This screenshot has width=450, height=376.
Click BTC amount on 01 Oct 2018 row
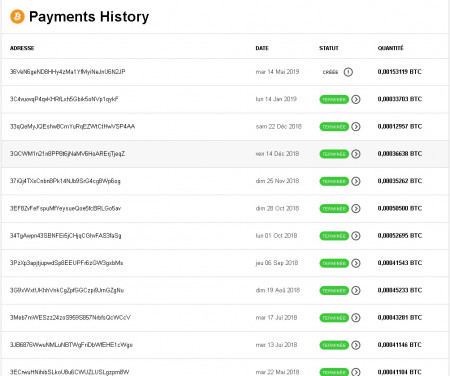(x=400, y=236)
